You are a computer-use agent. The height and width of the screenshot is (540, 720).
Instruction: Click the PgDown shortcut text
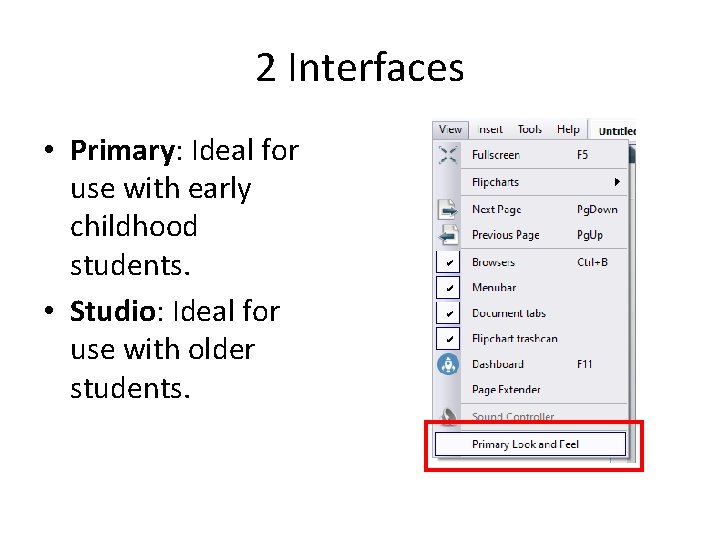click(597, 209)
